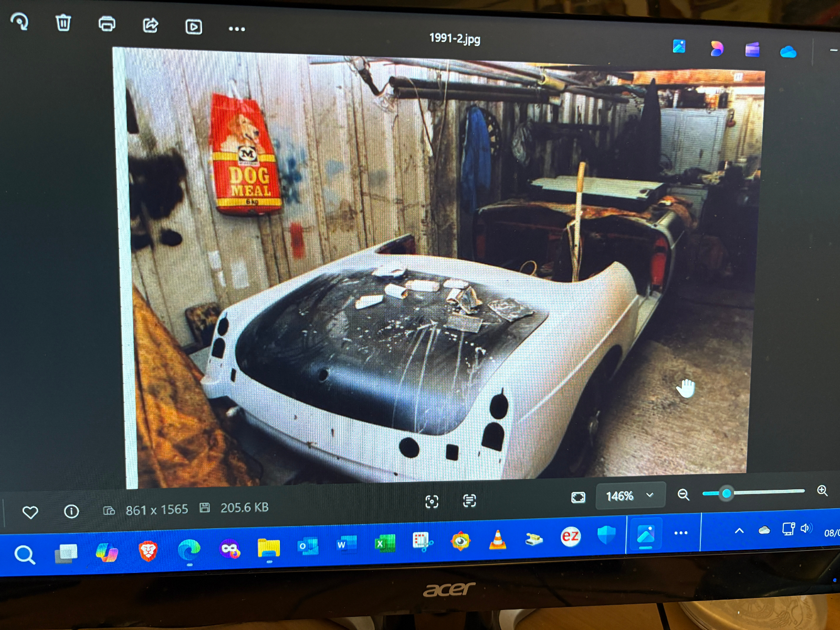Click the file size 205.6 KB
This screenshot has height=630, width=840.
click(x=244, y=508)
